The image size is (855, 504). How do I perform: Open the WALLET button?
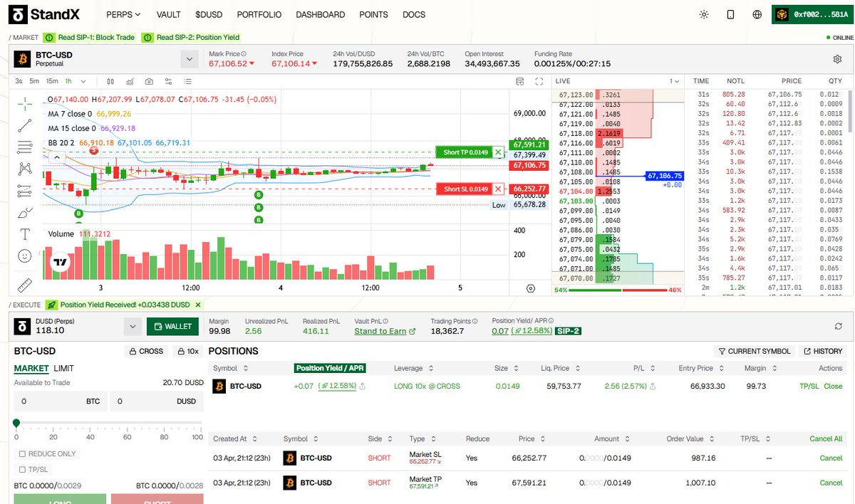[x=173, y=326]
